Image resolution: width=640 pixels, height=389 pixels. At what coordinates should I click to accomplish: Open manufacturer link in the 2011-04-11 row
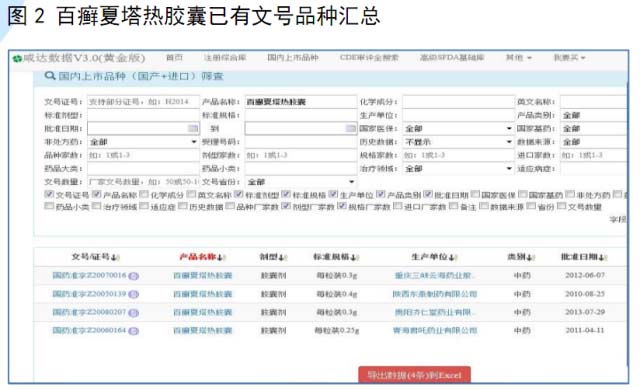tap(435, 331)
